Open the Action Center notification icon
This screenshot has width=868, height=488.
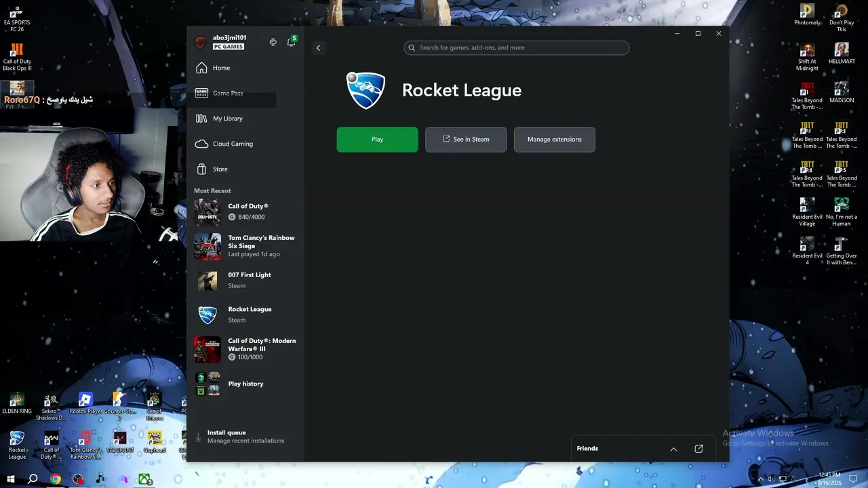click(853, 479)
